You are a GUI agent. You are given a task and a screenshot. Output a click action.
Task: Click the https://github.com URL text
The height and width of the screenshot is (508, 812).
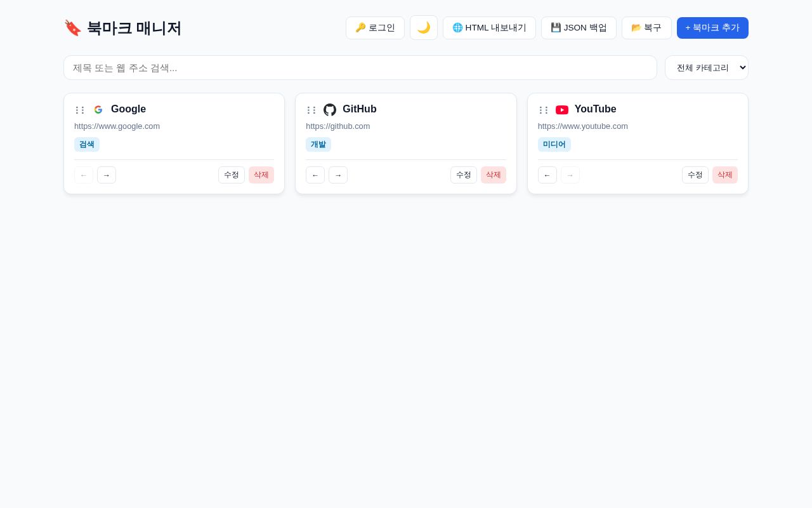[x=338, y=126]
